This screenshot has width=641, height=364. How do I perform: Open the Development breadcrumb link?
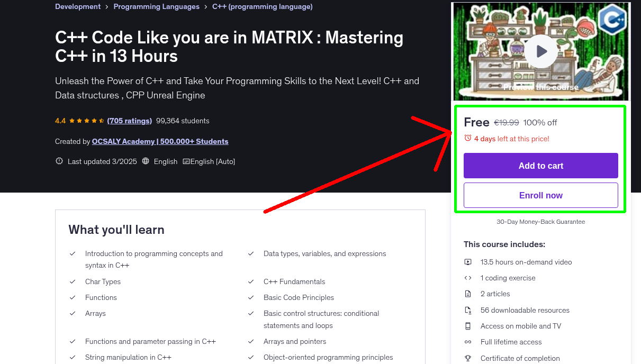(78, 7)
